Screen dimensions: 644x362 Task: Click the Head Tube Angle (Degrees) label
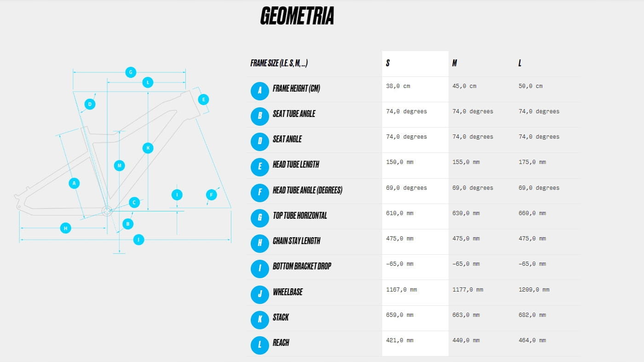pyautogui.click(x=307, y=190)
